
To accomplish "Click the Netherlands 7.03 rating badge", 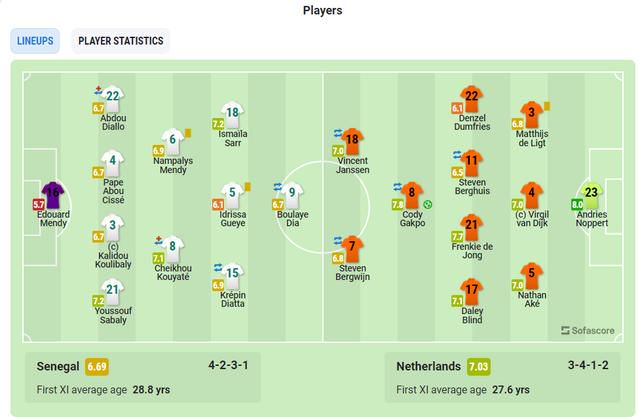I will click(478, 366).
